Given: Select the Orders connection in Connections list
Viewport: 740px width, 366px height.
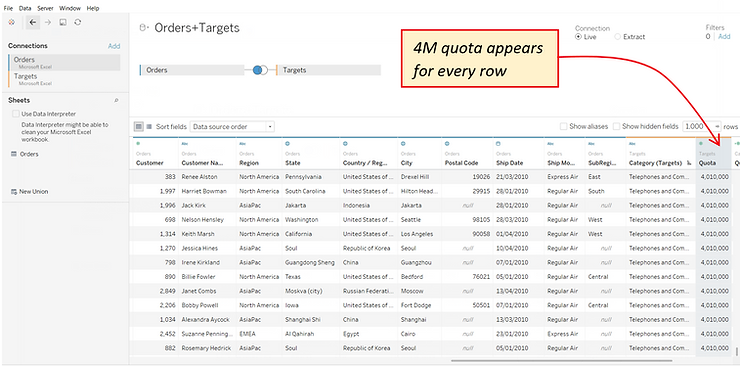Looking at the screenshot, I should point(64,63).
